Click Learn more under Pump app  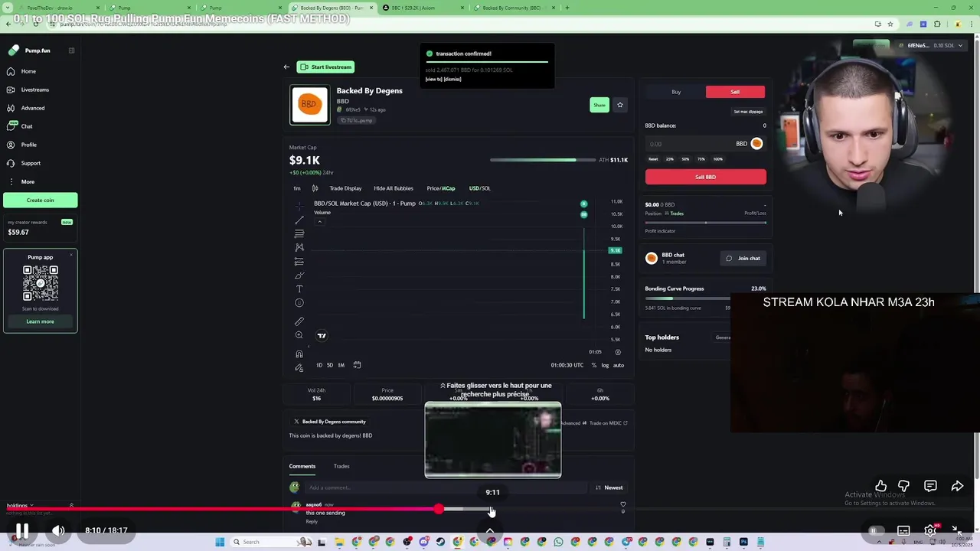click(40, 321)
